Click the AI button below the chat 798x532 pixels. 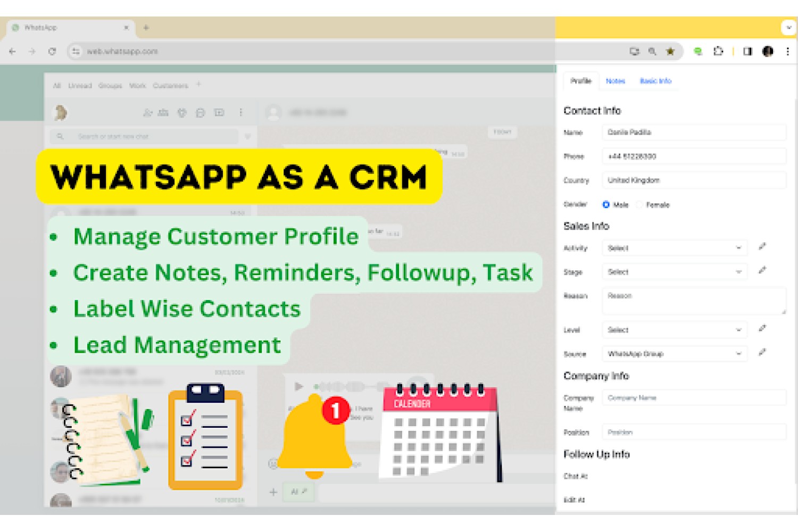(x=299, y=492)
